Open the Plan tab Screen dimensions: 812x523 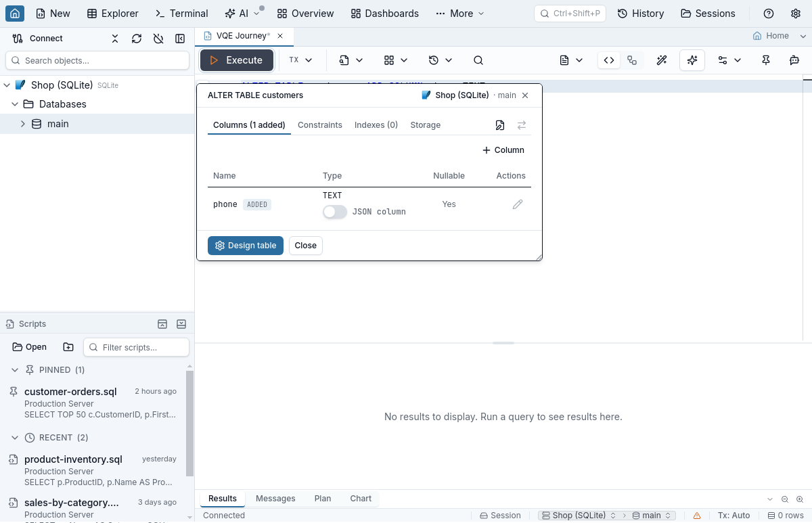[323, 499]
